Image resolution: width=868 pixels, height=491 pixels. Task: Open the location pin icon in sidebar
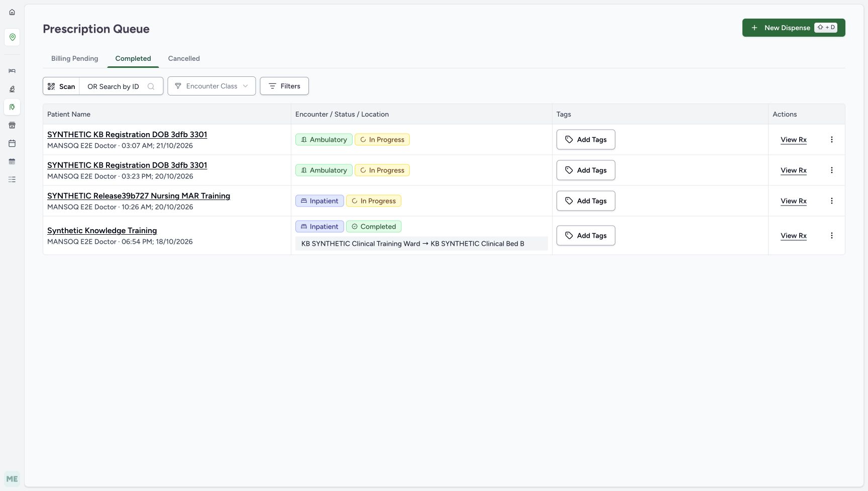[x=12, y=37]
